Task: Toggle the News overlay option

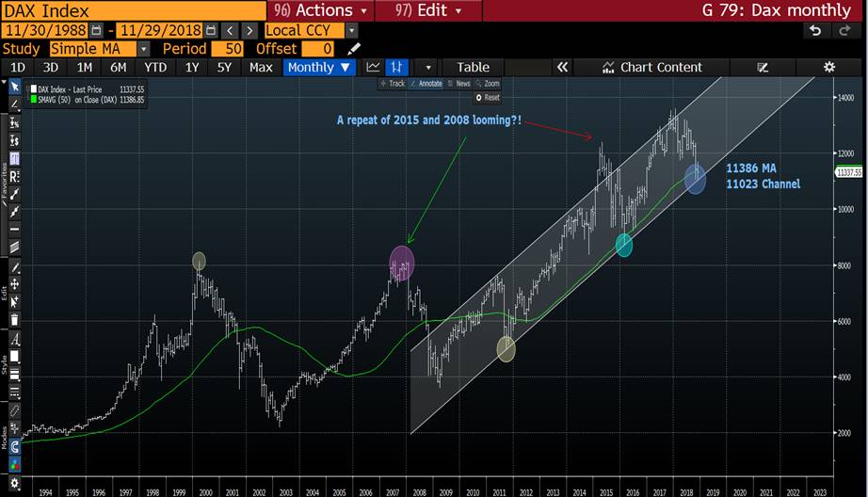Action: click(x=458, y=84)
